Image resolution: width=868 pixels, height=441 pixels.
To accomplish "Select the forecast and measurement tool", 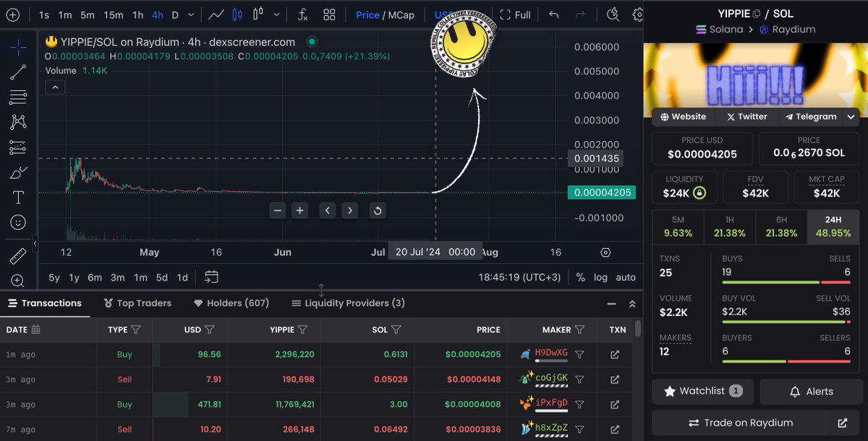I will (18, 147).
